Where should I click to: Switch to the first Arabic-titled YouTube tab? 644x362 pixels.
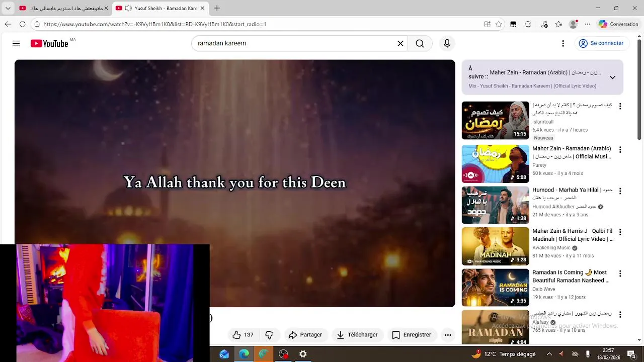coord(63,8)
